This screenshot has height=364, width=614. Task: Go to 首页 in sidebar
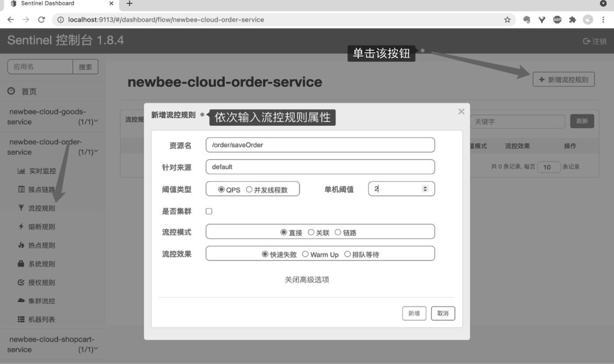click(22, 91)
